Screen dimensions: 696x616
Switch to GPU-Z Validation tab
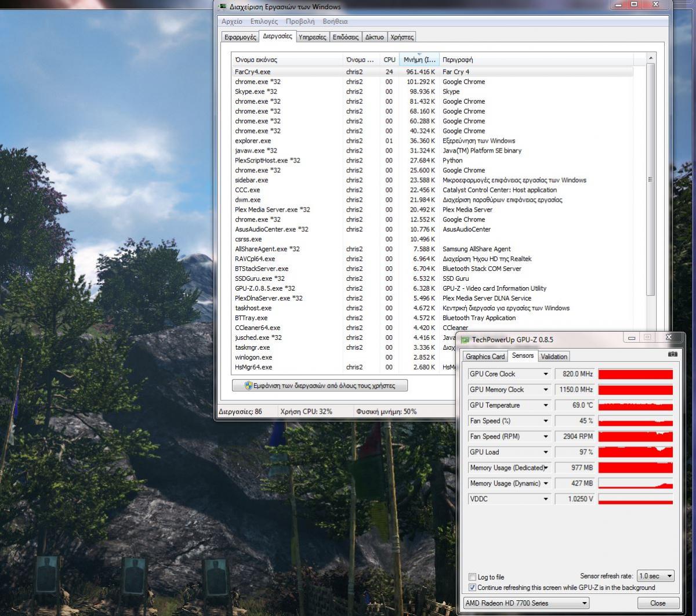click(554, 357)
